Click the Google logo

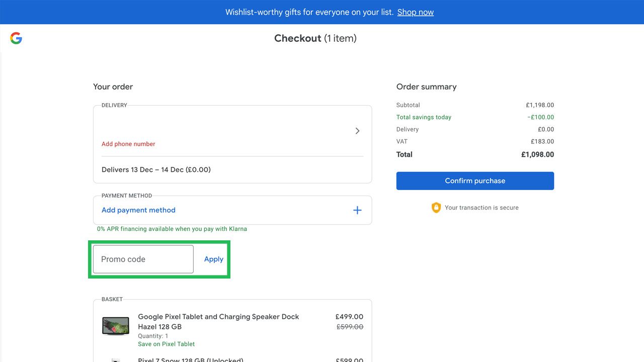click(x=16, y=38)
